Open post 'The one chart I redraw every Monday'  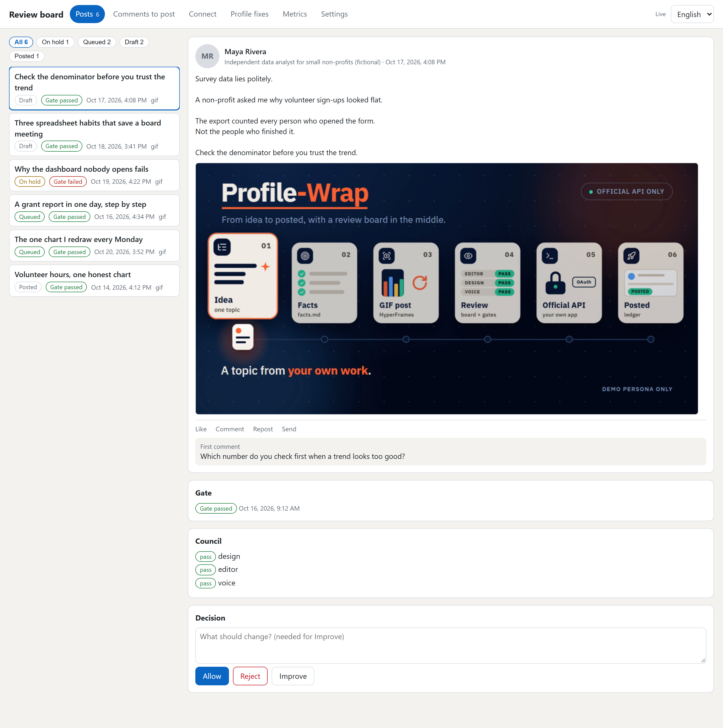click(94, 245)
